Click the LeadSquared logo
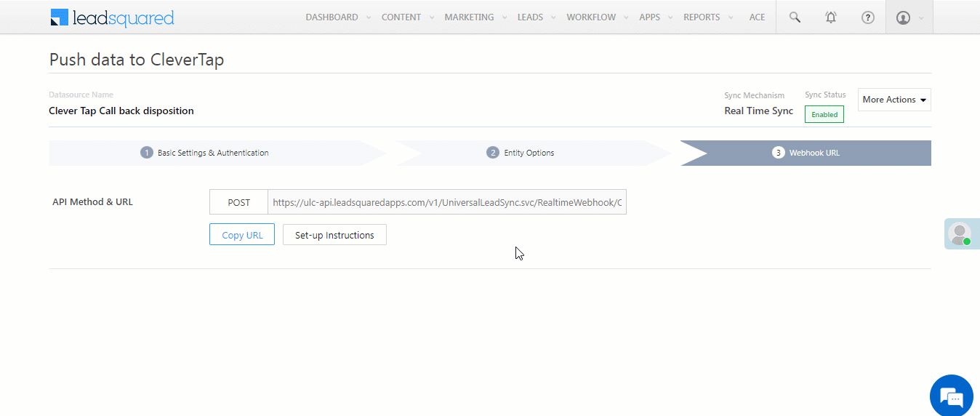Image resolution: width=980 pixels, height=416 pixels. (113, 17)
